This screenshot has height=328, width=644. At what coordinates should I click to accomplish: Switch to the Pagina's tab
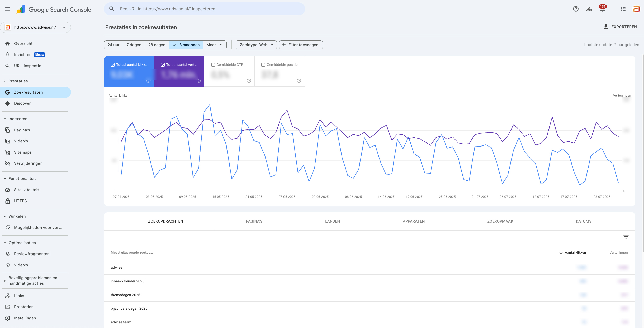pos(254,221)
